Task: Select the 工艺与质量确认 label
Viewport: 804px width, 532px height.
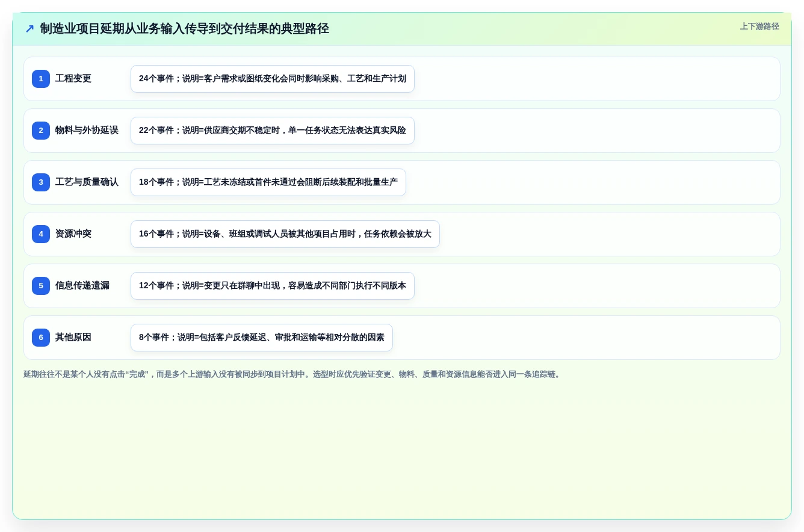Action: [87, 182]
